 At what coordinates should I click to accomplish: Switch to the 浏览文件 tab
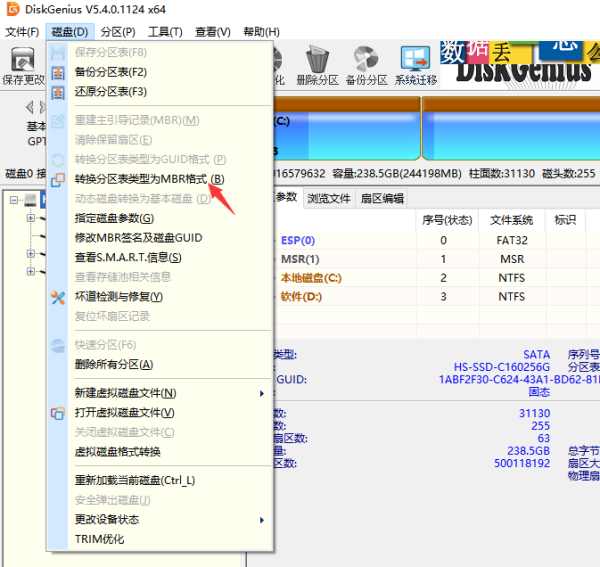click(x=329, y=198)
